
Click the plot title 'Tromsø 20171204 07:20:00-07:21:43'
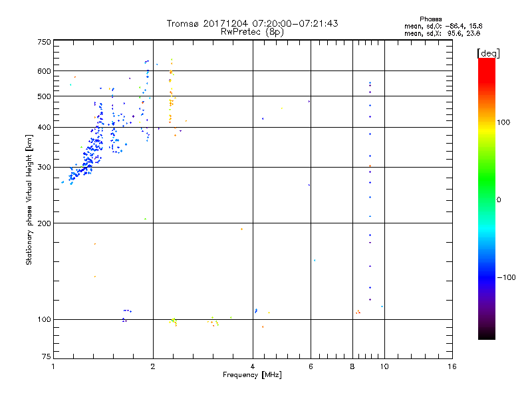pos(252,23)
